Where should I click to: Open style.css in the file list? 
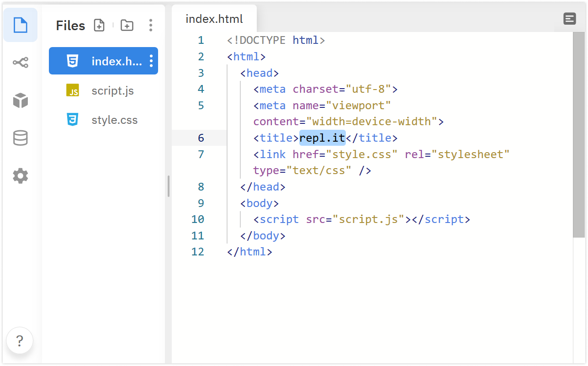114,120
